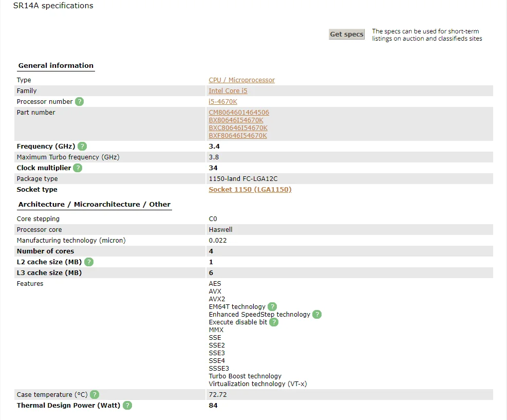
Task: Follow the i5-4670K processor number link
Action: [x=223, y=102]
